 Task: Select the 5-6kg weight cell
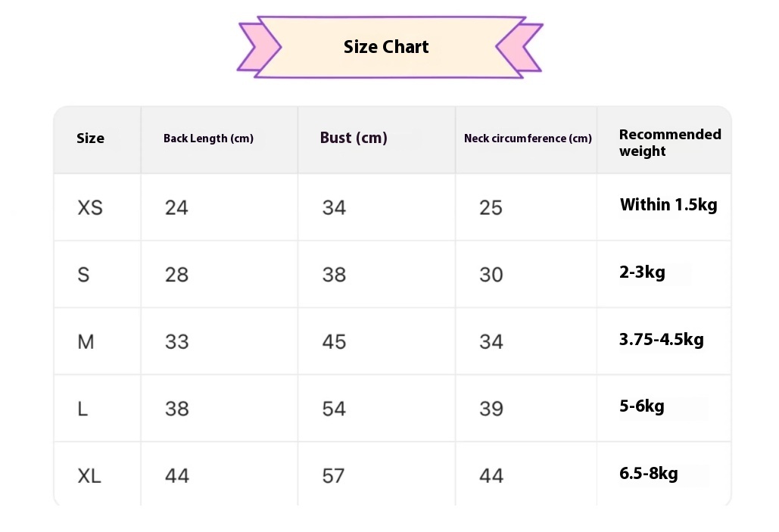[x=641, y=406]
